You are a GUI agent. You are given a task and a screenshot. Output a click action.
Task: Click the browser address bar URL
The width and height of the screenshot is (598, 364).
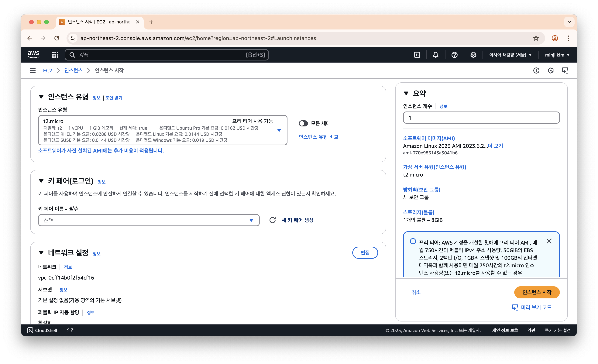199,38
